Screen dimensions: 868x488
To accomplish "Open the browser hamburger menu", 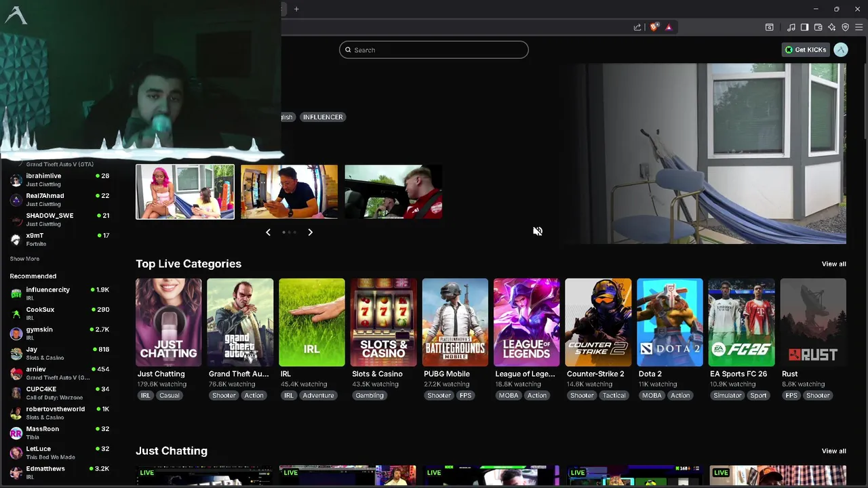I will point(859,27).
